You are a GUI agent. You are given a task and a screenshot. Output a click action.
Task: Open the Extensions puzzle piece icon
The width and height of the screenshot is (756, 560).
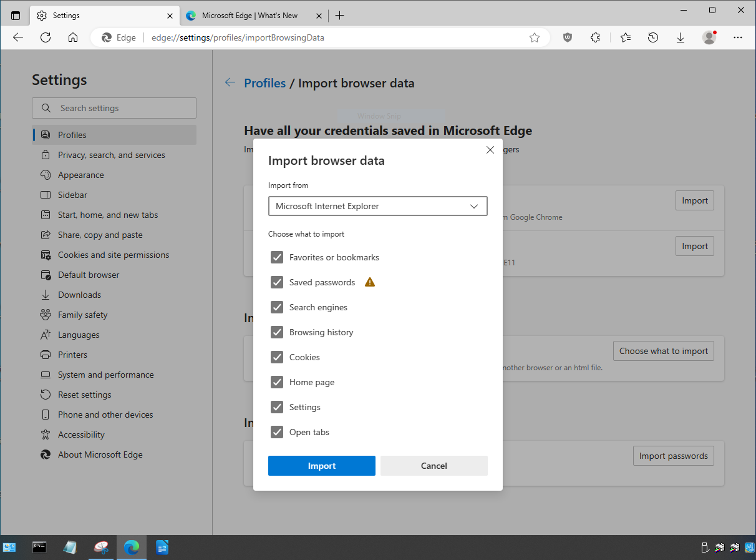coord(595,37)
